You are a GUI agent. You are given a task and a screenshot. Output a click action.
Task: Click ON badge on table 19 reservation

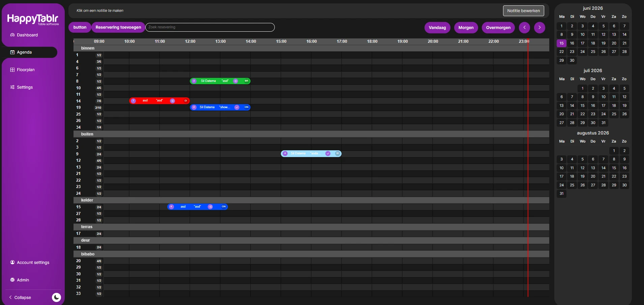click(x=246, y=107)
